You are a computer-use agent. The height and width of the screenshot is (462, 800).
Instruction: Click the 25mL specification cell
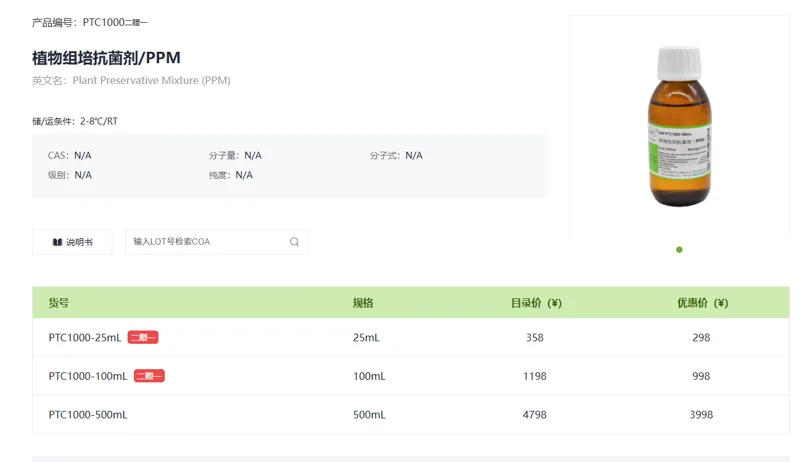pos(366,338)
